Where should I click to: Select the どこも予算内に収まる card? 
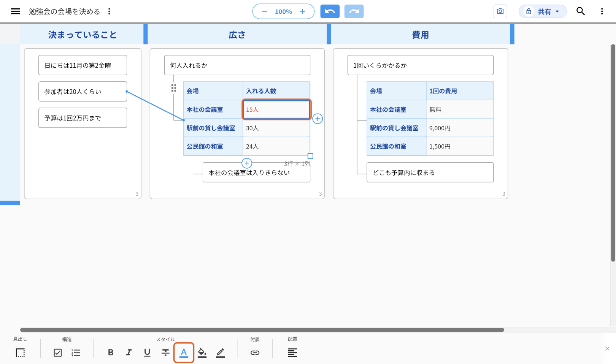430,173
